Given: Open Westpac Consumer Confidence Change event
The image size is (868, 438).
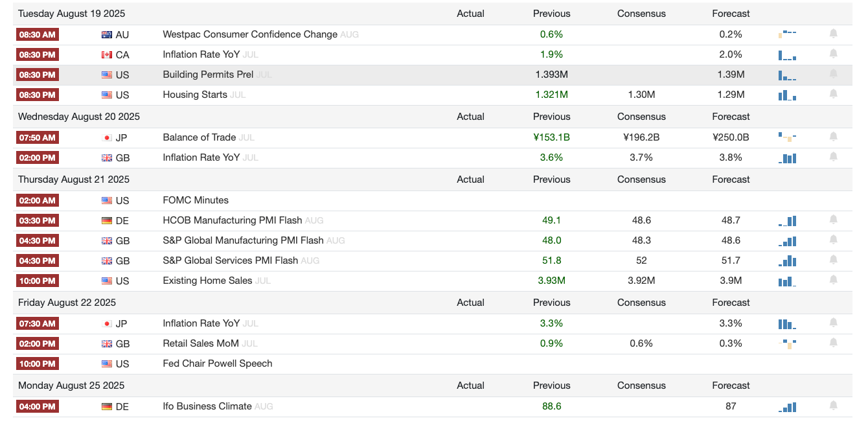Looking at the screenshot, I should [250, 34].
